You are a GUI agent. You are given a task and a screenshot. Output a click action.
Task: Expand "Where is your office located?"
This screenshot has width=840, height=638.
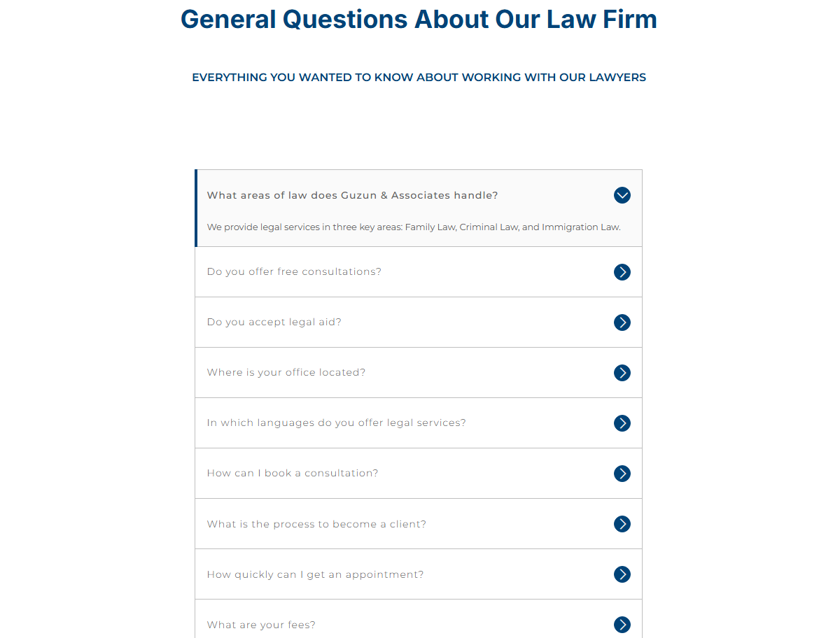tap(419, 373)
